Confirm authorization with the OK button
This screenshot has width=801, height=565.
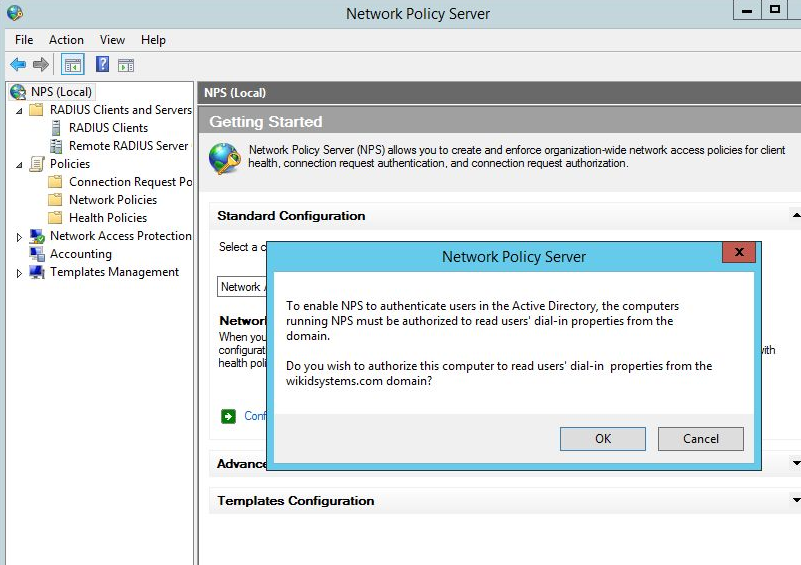[x=603, y=439]
